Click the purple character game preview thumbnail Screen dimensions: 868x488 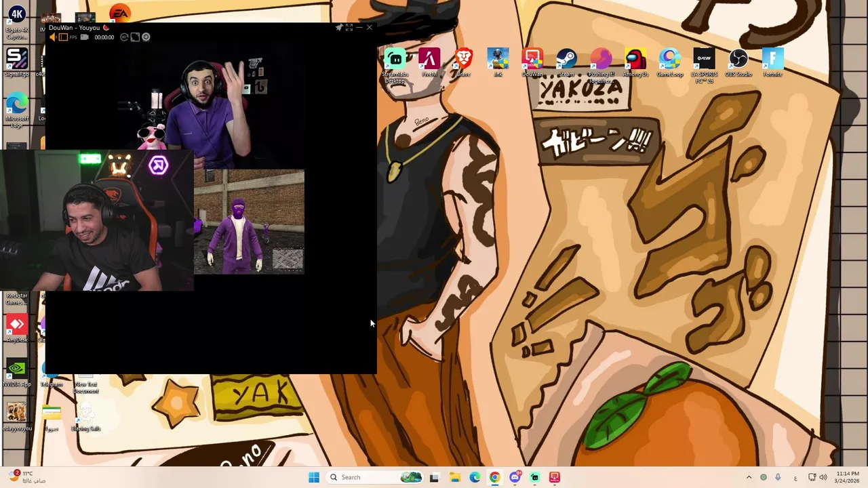(249, 222)
